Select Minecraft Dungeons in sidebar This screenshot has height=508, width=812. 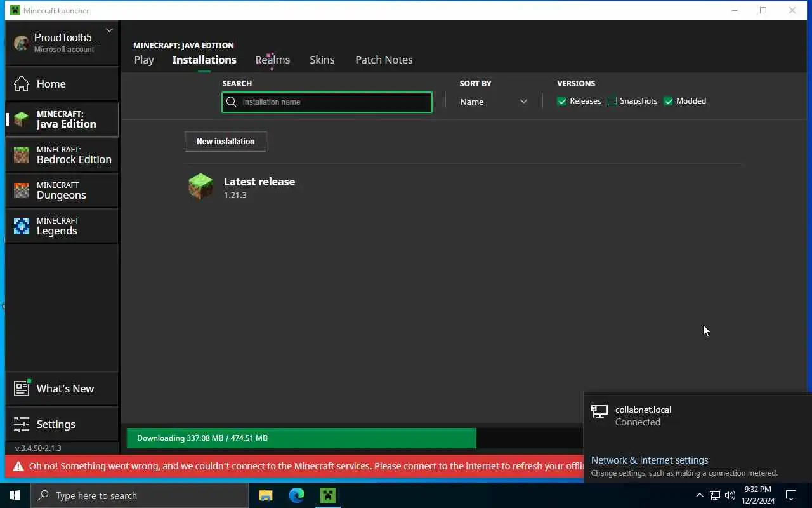62,190
